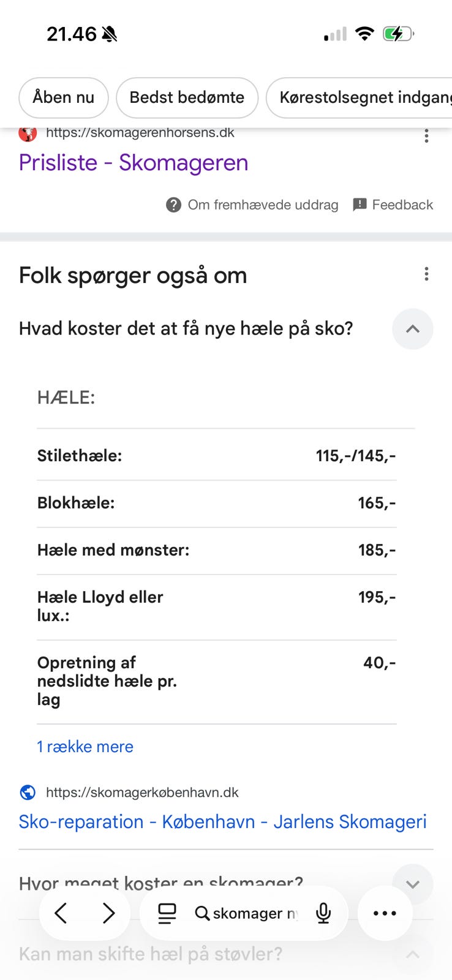Toggle the Bedst bedømte filter chip
Screen dimensions: 452x980
(x=187, y=97)
